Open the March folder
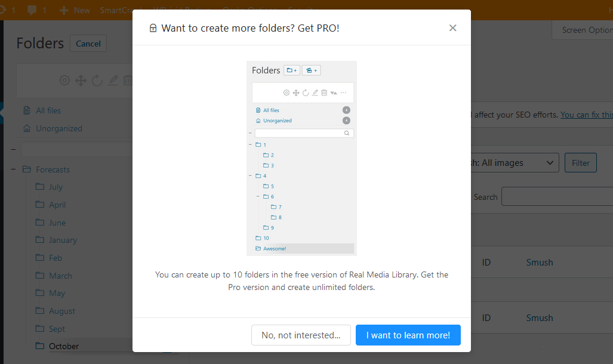Screen dimensions: 613x364 coord(60,276)
